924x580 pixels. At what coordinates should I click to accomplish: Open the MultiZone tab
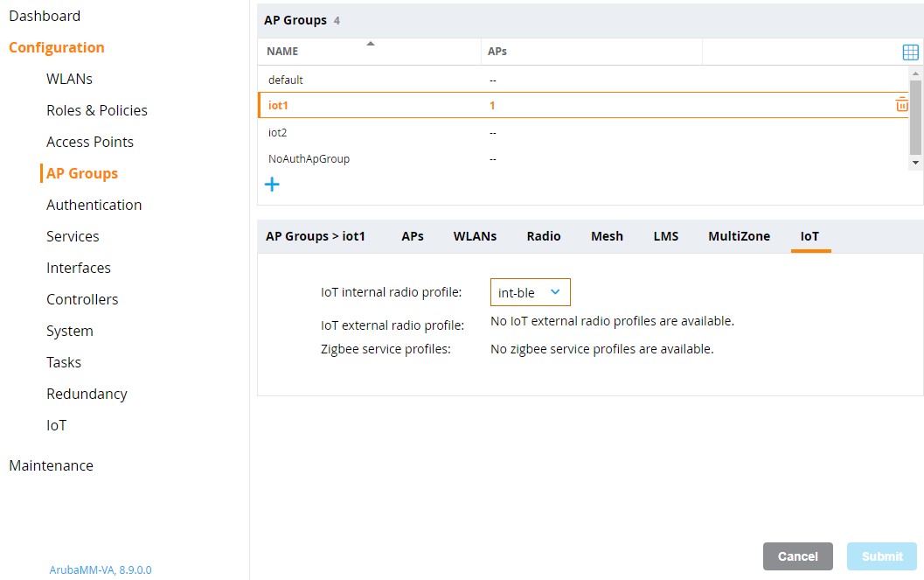[739, 235]
